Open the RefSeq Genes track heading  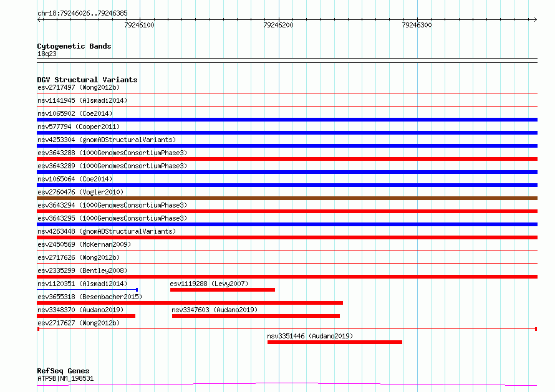tap(64, 371)
